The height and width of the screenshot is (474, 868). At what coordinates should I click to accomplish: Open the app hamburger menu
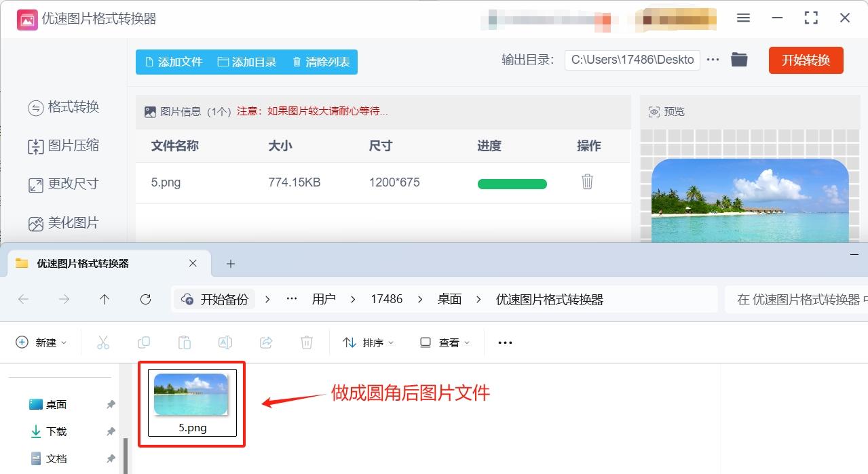(x=742, y=18)
